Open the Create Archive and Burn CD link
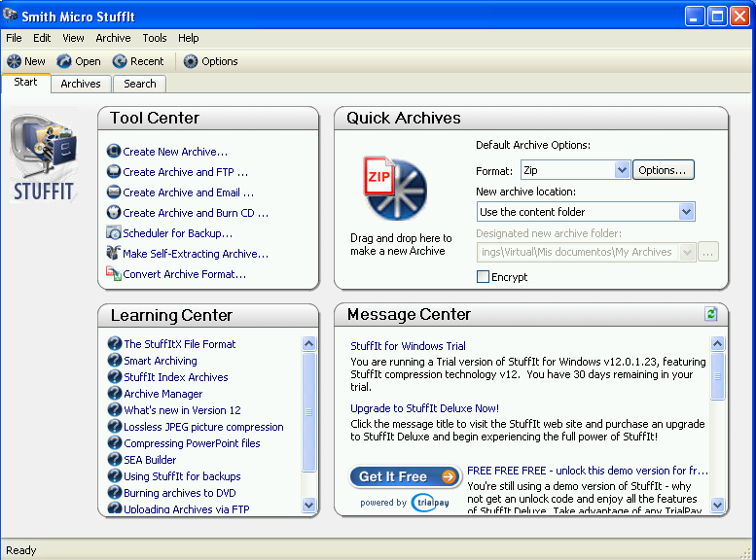The height and width of the screenshot is (560, 756). (196, 213)
